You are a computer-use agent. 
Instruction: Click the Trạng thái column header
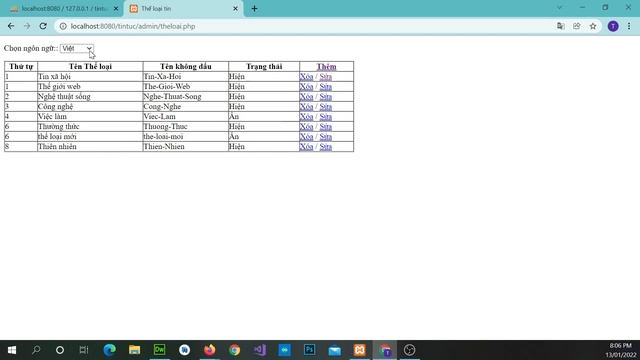coord(264,67)
